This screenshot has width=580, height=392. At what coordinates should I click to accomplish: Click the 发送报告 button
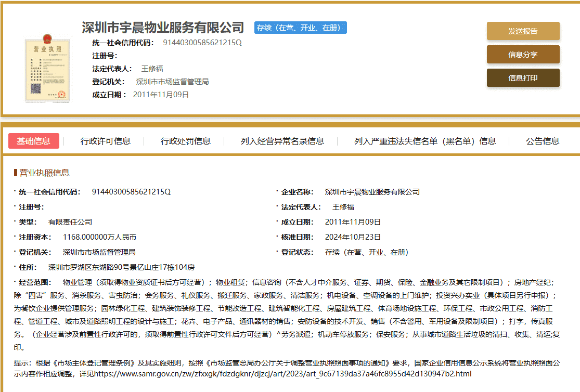[x=523, y=31]
